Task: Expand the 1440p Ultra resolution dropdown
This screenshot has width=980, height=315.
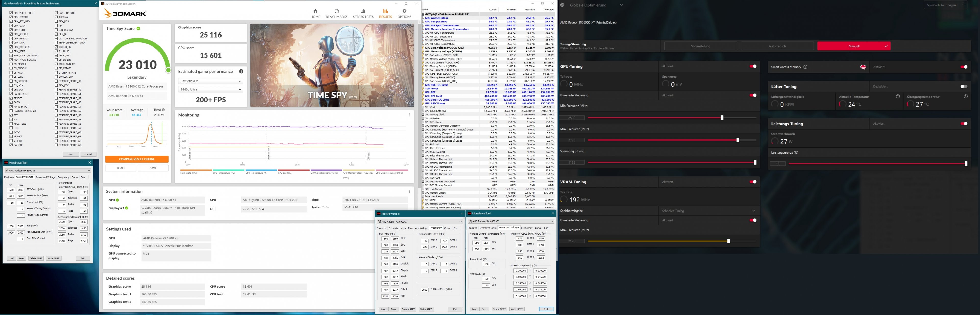Action: tap(210, 89)
